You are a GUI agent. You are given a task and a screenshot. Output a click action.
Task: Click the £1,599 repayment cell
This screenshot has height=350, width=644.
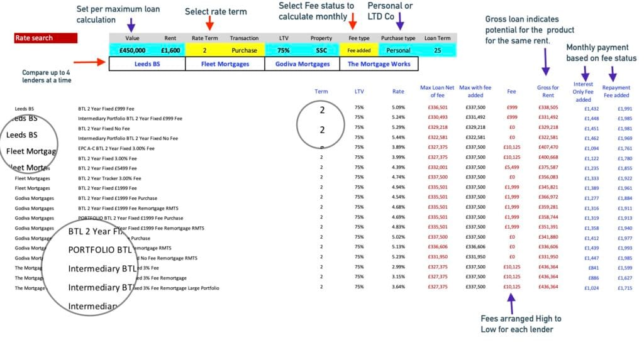(625, 268)
